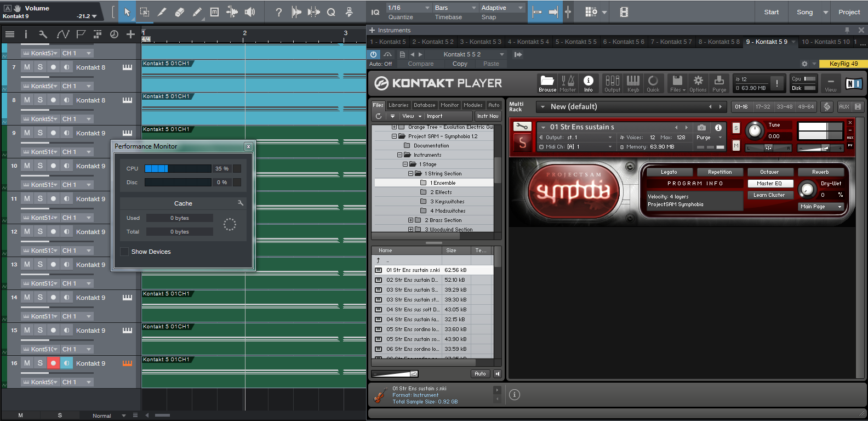Viewport: 868px width, 421px height.
Task: Click the wrench icon beside 01 Str Ens sustain
Action: click(x=522, y=127)
